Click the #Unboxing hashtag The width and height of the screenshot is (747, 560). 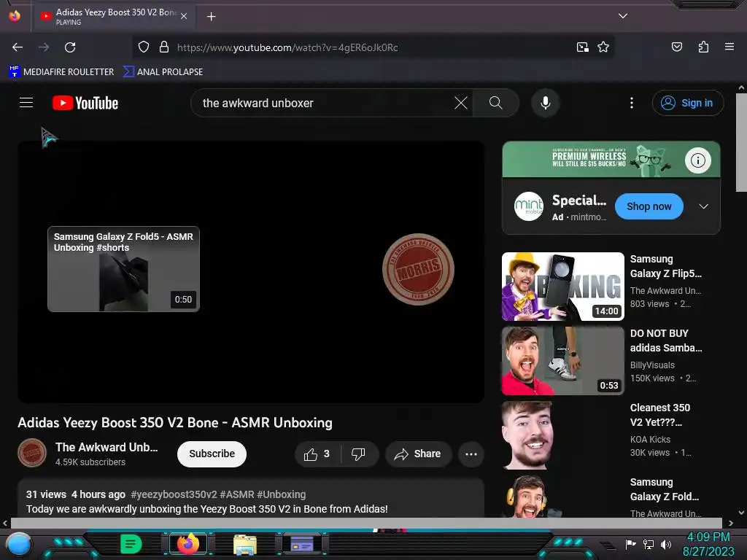(x=281, y=494)
